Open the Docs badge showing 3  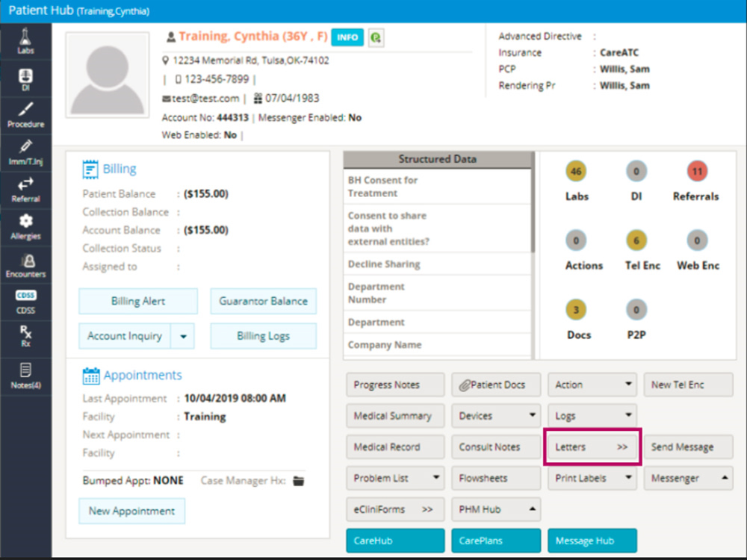tap(576, 310)
